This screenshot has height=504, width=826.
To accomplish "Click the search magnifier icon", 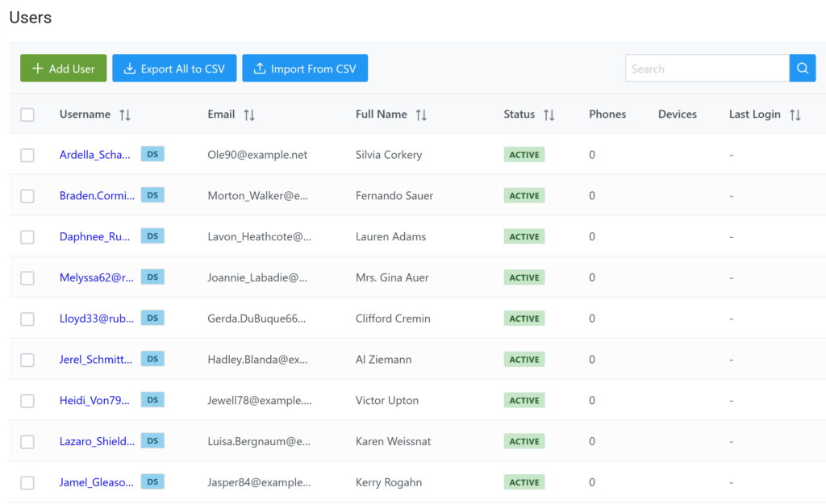I will click(803, 68).
